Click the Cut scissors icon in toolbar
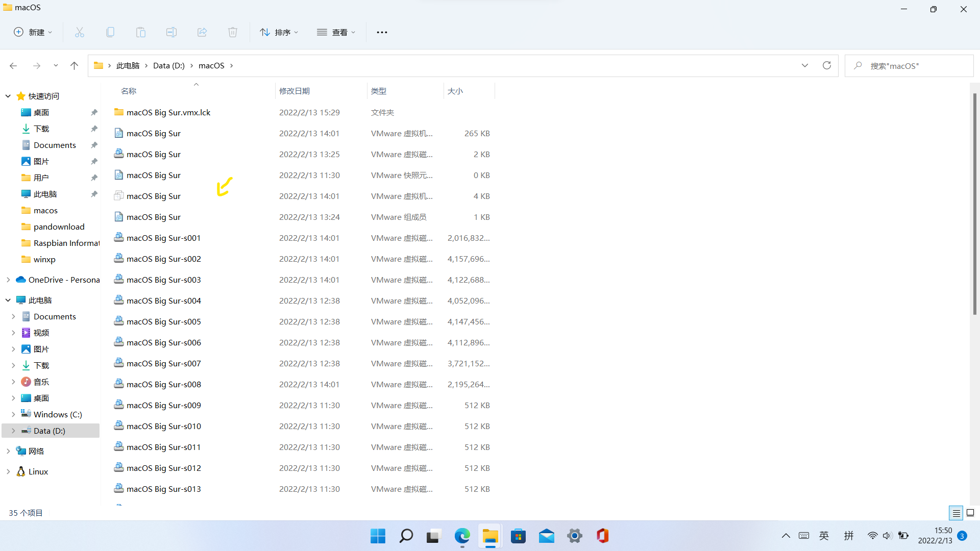Viewport: 980px width, 551px height. pyautogui.click(x=80, y=32)
